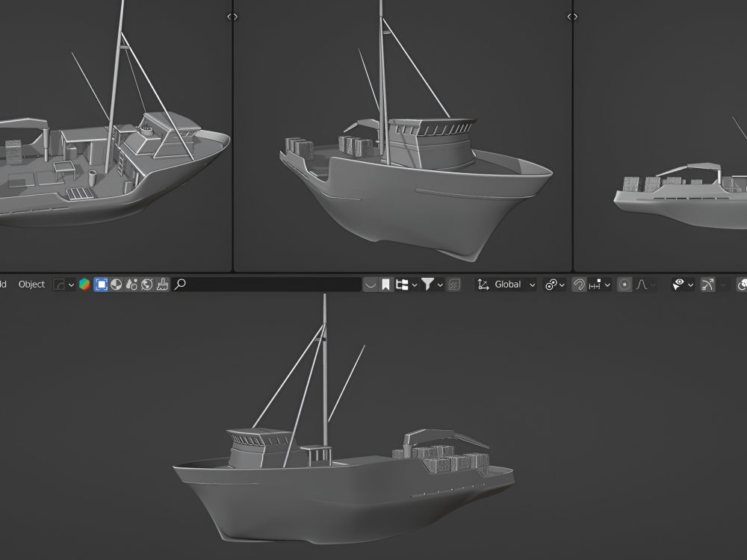The image size is (747, 560).
Task: Open the gizmo options dropdown arrow
Action: (x=723, y=284)
